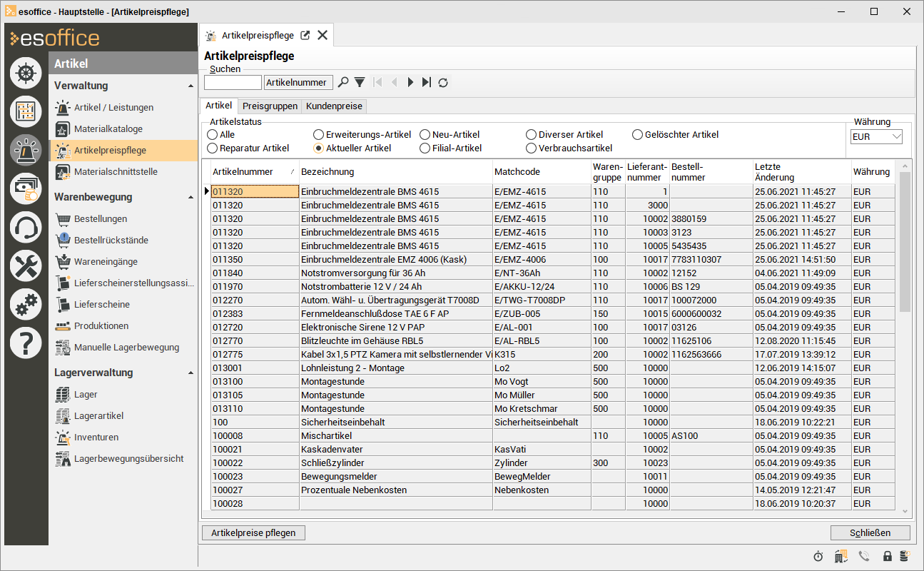The width and height of the screenshot is (924, 571).
Task: Click the magnifier search icon in toolbar
Action: coord(343,83)
